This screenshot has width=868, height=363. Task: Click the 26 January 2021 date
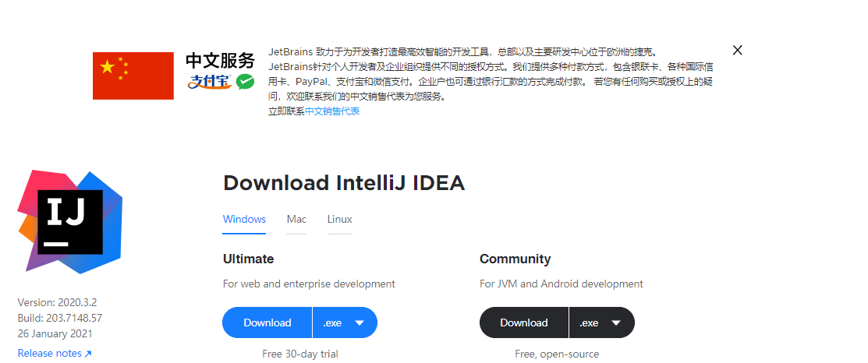click(55, 333)
